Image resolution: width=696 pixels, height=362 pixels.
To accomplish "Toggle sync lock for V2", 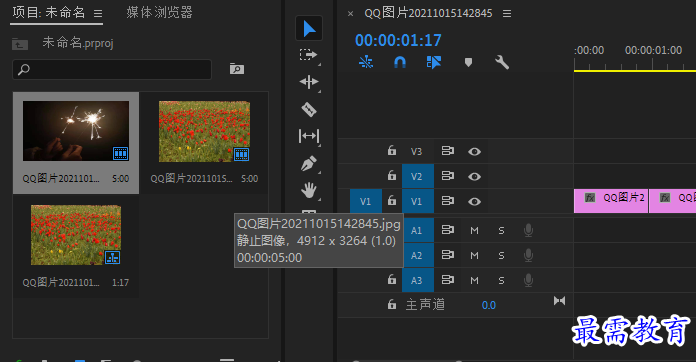I will coord(447,176).
